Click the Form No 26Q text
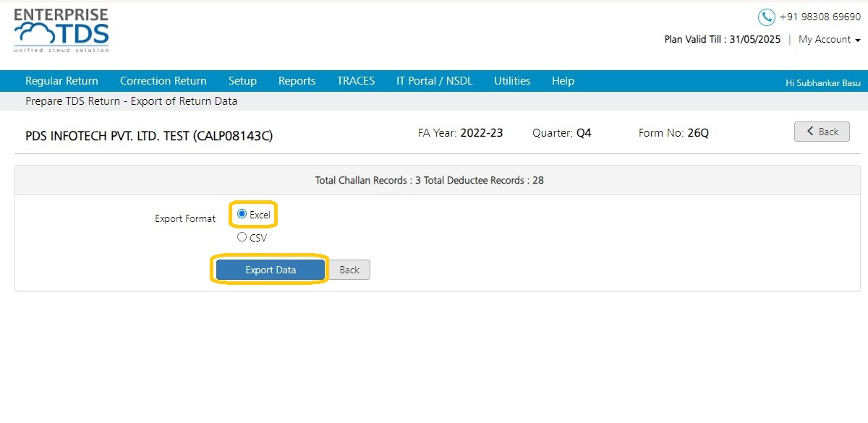 tap(673, 133)
